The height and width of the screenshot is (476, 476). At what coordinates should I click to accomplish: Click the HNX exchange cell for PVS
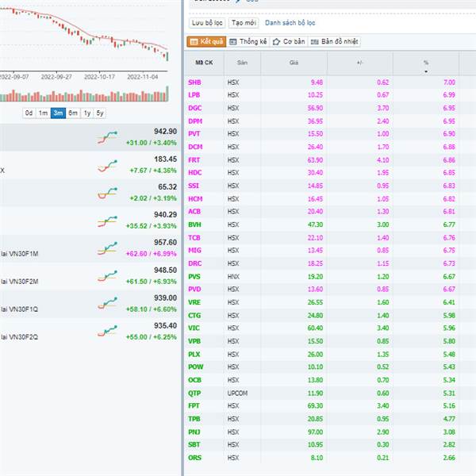tap(233, 277)
